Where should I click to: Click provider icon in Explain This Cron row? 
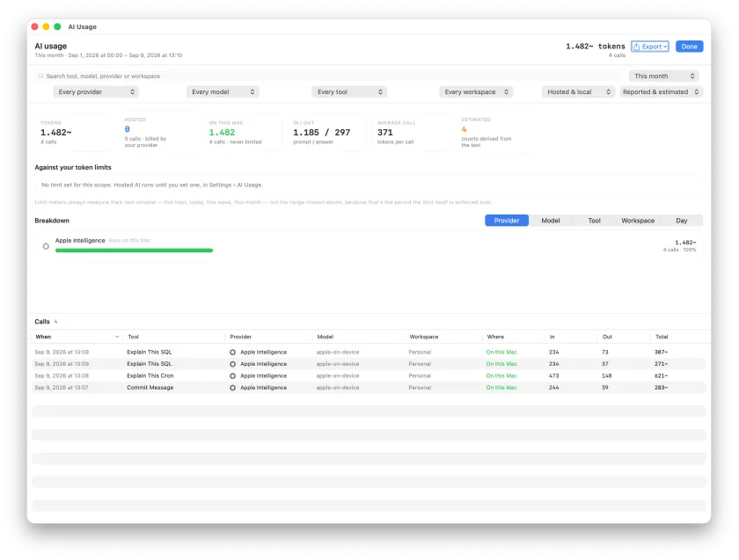click(232, 376)
